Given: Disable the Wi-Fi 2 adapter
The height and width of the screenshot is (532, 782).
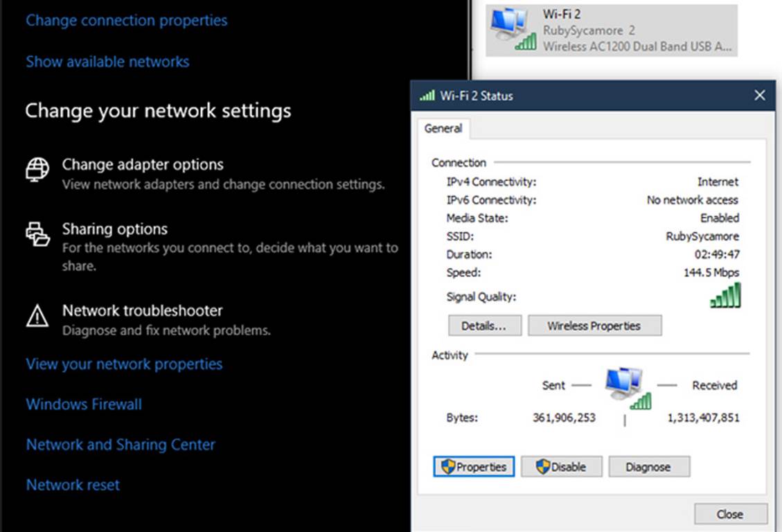Looking at the screenshot, I should [x=562, y=467].
